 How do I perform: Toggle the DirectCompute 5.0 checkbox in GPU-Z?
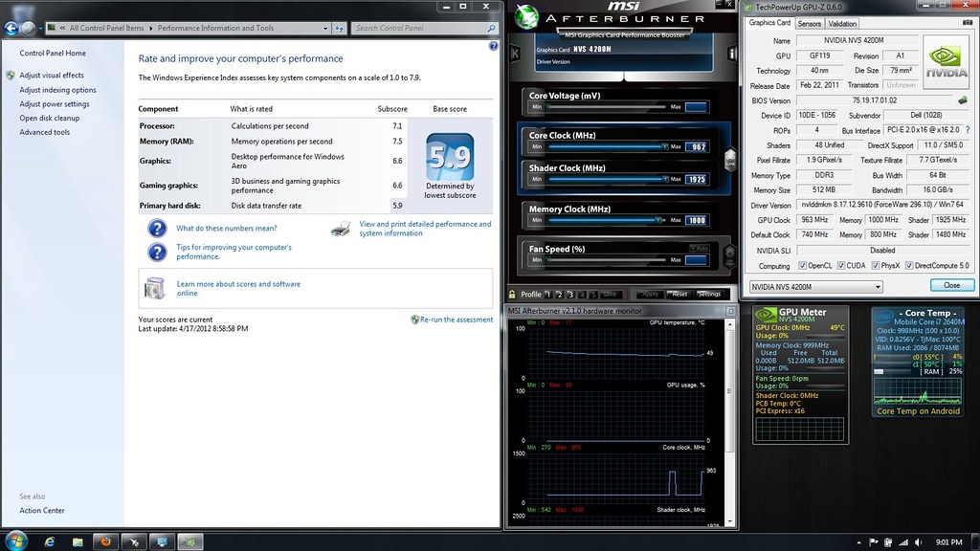(909, 266)
